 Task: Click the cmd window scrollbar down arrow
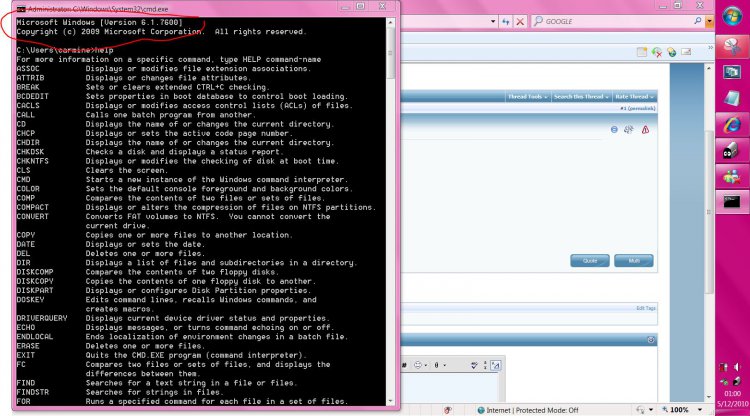click(x=390, y=401)
